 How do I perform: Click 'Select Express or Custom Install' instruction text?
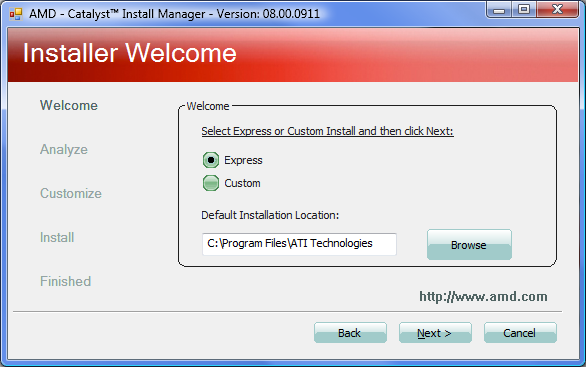(327, 131)
